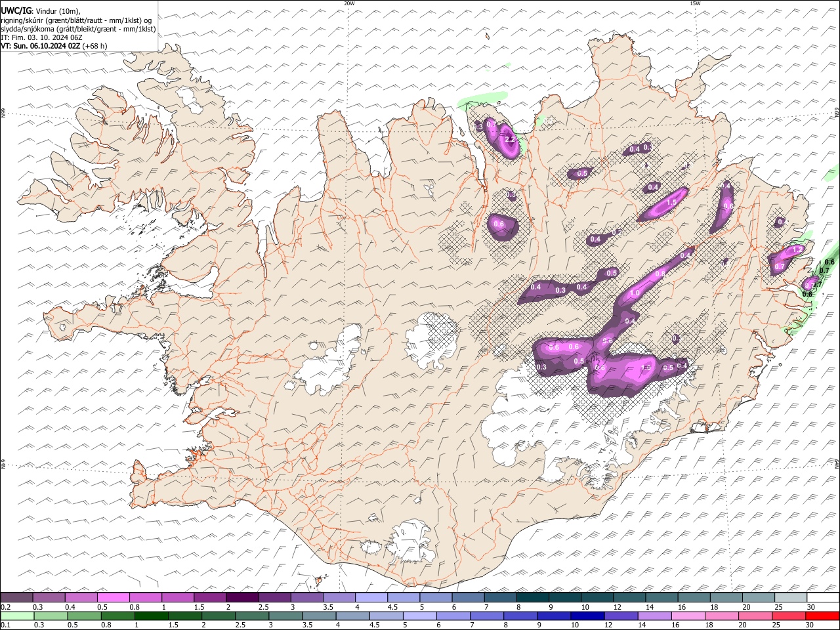Pick upper legend swatch between 0.2 and 0.3
840x630 pixels.
16,597
